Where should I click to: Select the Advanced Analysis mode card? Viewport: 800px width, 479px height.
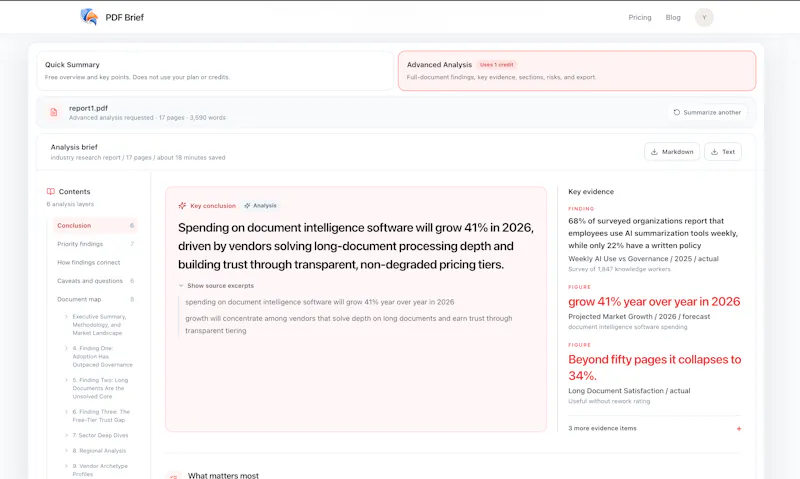pyautogui.click(x=577, y=71)
